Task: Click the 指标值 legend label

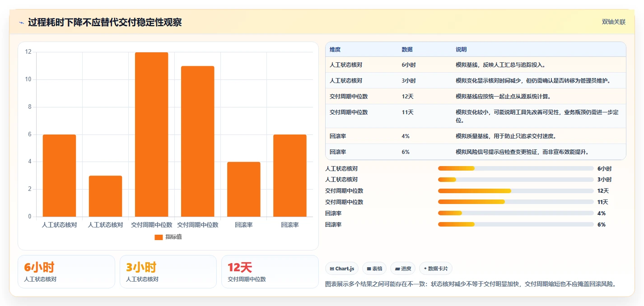Action: point(173,237)
